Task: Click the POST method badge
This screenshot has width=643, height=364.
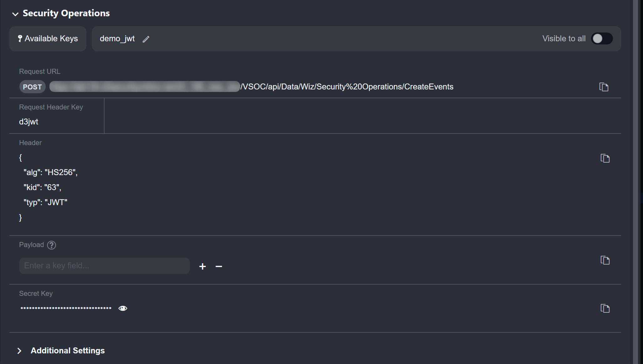Action: point(32,87)
